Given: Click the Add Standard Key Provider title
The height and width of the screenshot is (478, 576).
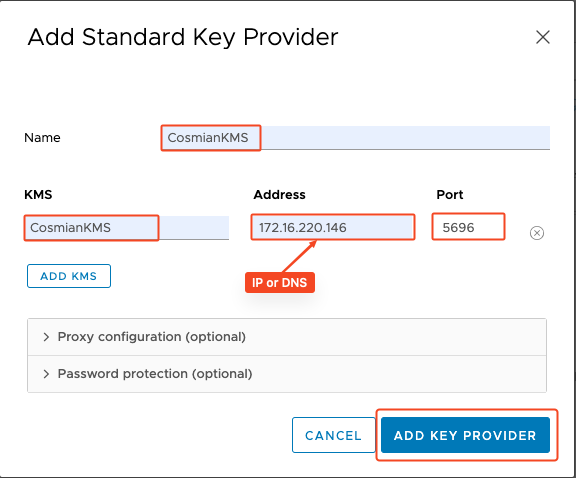Looking at the screenshot, I should 183,37.
